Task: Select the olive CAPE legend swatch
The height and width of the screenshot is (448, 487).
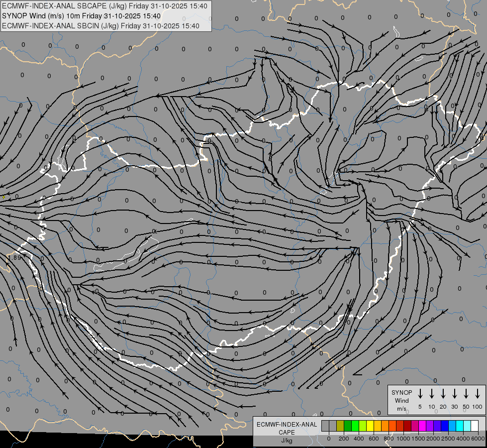Action: point(340,426)
